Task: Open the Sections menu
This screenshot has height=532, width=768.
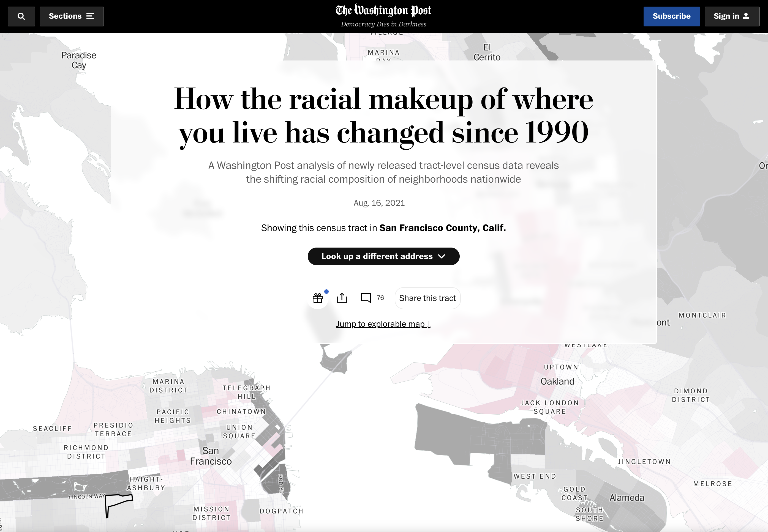Action: pos(72,16)
